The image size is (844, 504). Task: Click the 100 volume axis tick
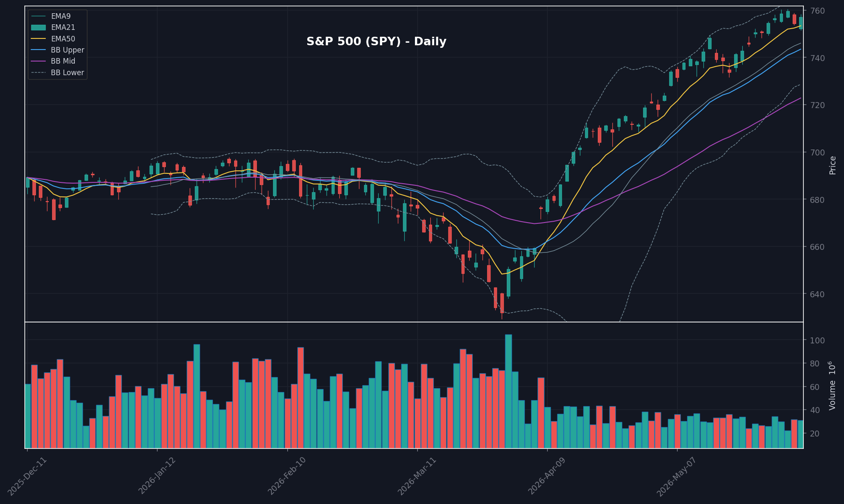(818, 340)
